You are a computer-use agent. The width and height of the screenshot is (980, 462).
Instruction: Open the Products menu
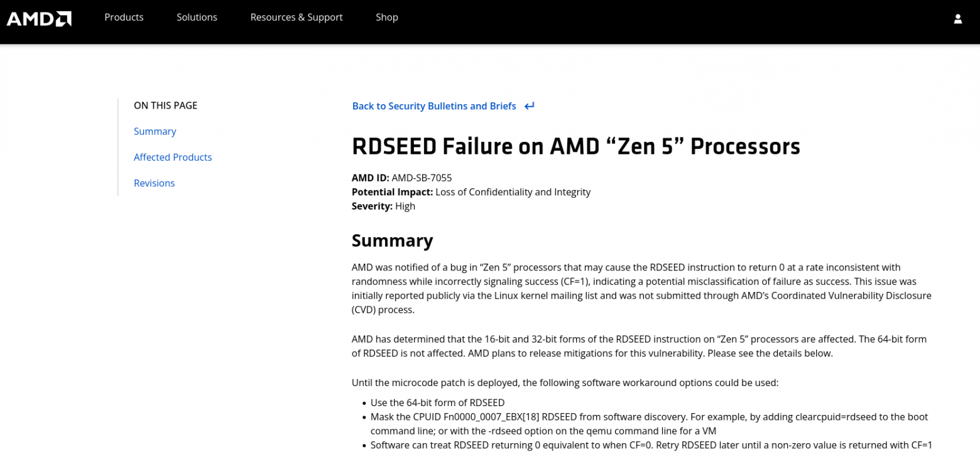tap(124, 18)
